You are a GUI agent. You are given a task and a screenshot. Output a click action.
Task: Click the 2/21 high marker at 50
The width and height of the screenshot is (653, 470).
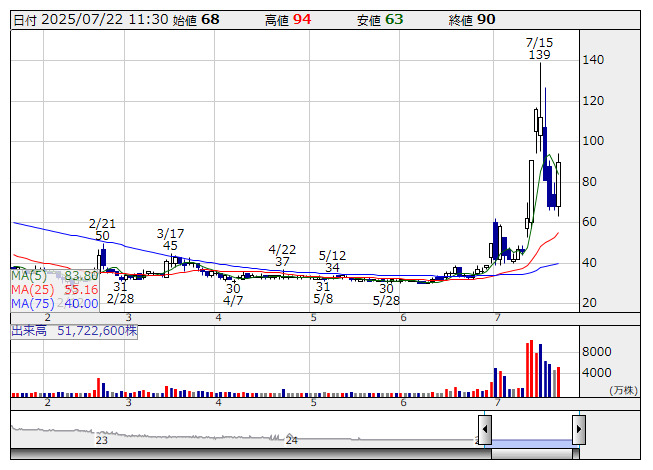click(102, 229)
